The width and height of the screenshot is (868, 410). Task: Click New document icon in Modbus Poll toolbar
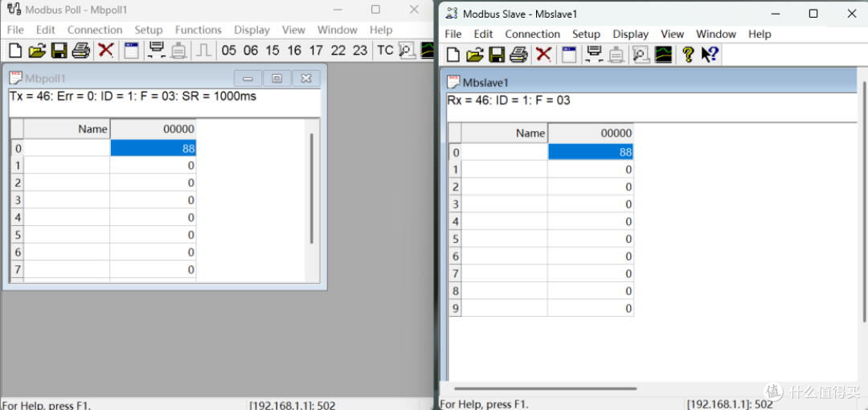click(x=16, y=51)
